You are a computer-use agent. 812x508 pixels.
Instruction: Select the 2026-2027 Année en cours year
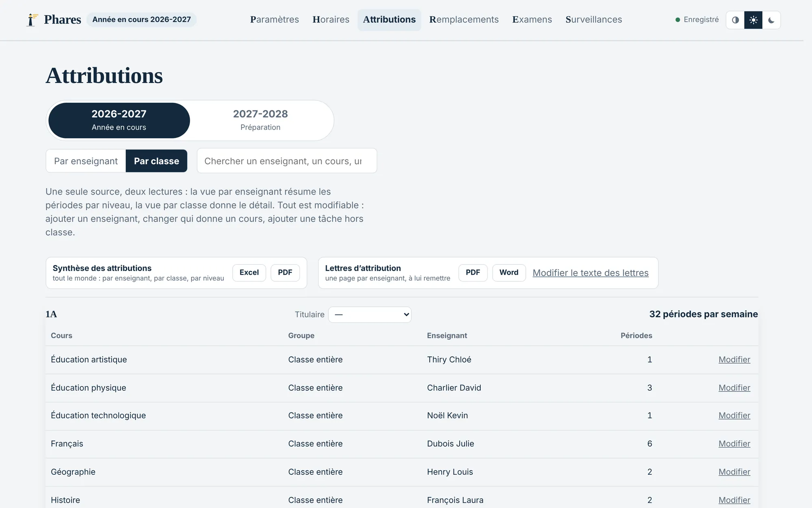pyautogui.click(x=119, y=120)
